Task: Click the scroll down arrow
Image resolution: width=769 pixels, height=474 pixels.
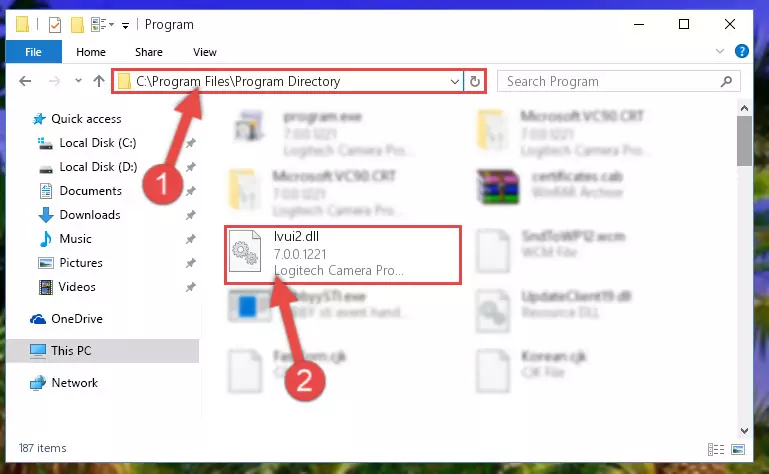Action: tap(744, 431)
